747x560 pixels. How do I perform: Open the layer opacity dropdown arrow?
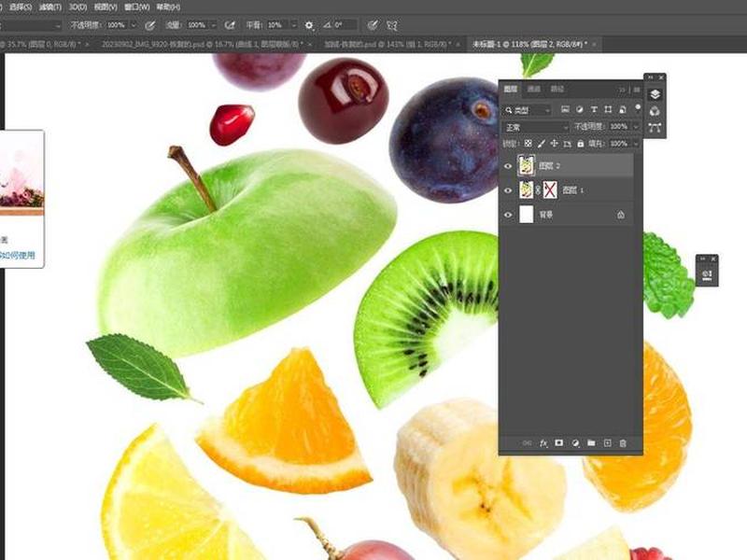click(636, 127)
